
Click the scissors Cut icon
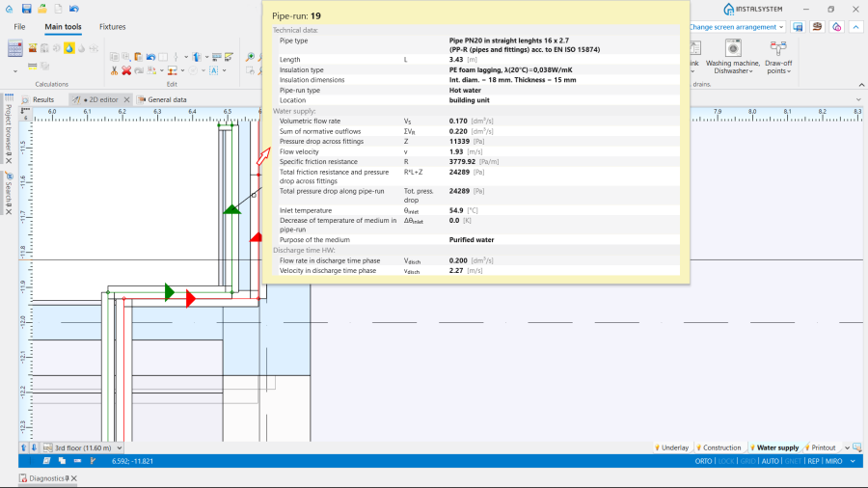tap(114, 70)
